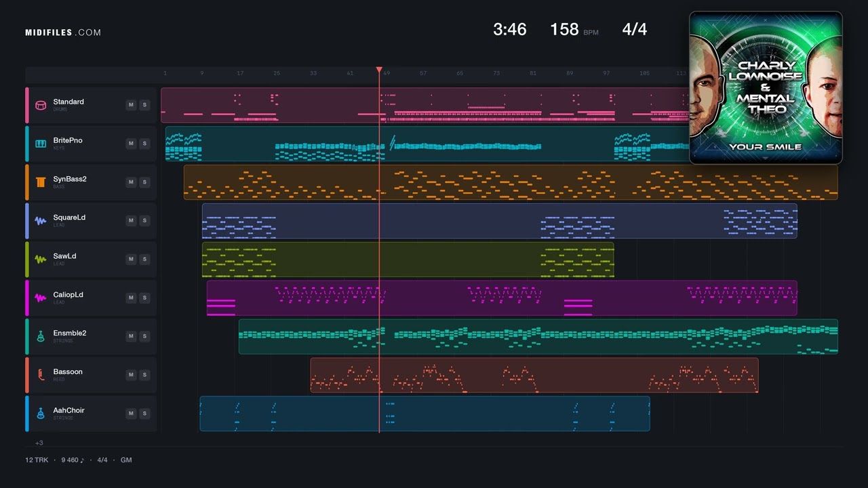Jump to bar 97 on the ruler
The width and height of the screenshot is (868, 488).
point(606,73)
